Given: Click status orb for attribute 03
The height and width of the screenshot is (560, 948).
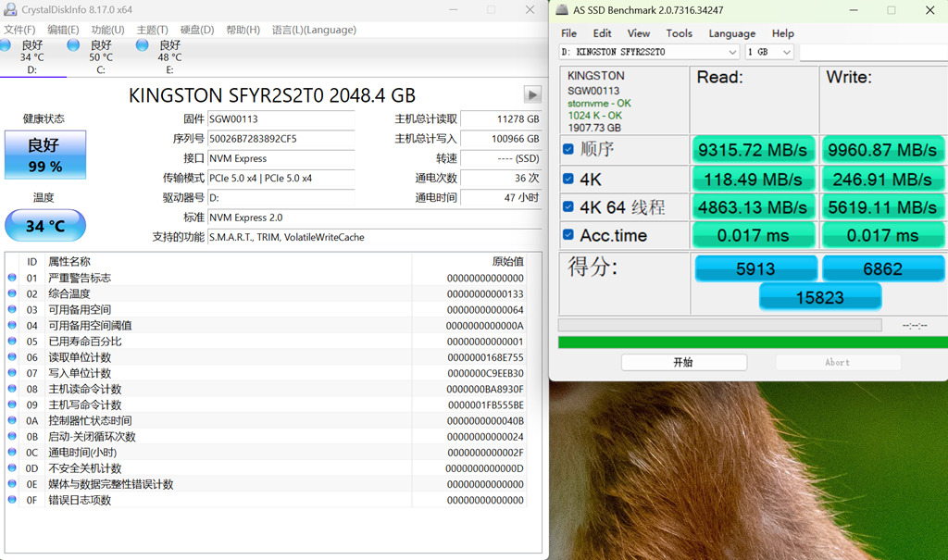Looking at the screenshot, I should [x=12, y=309].
